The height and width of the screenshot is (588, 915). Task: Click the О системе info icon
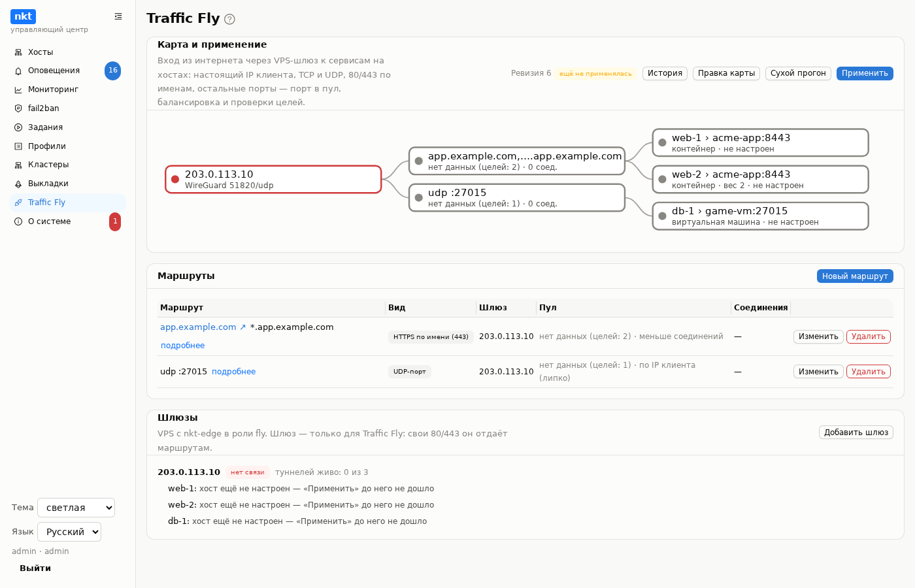18,221
